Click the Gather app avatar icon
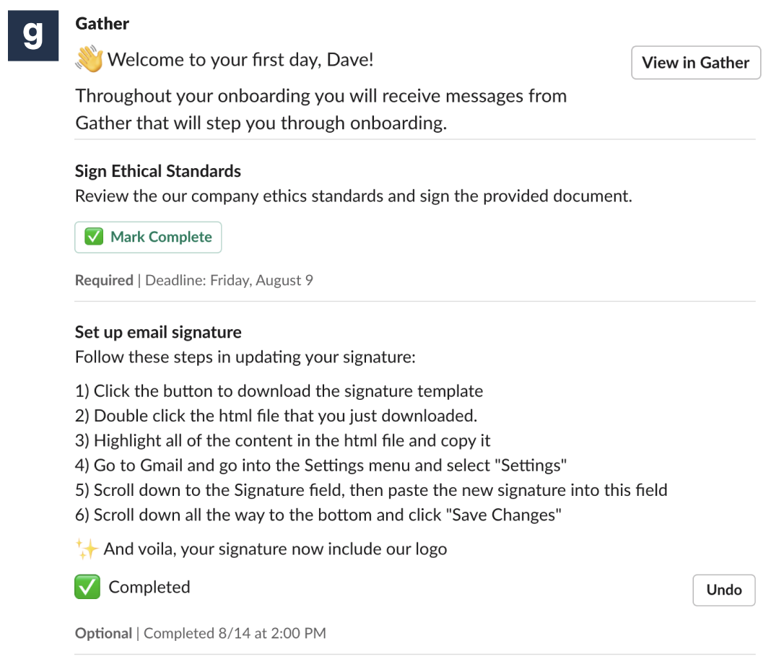The image size is (784, 672). click(x=33, y=36)
